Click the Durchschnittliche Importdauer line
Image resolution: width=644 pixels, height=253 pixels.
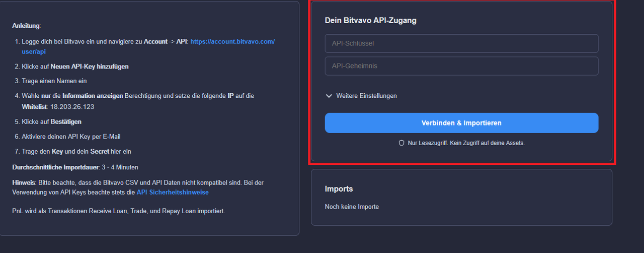[x=75, y=167]
